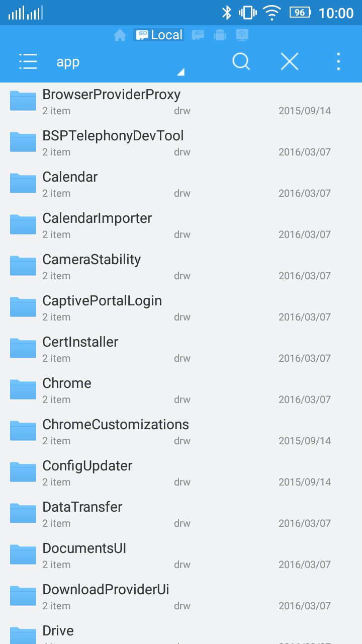Open the Drive folder at bottom

click(181, 633)
